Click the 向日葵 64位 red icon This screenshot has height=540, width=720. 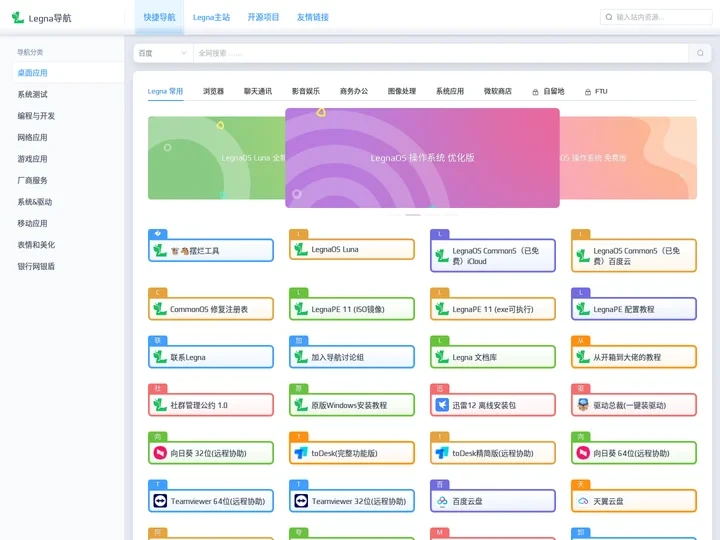[583, 453]
